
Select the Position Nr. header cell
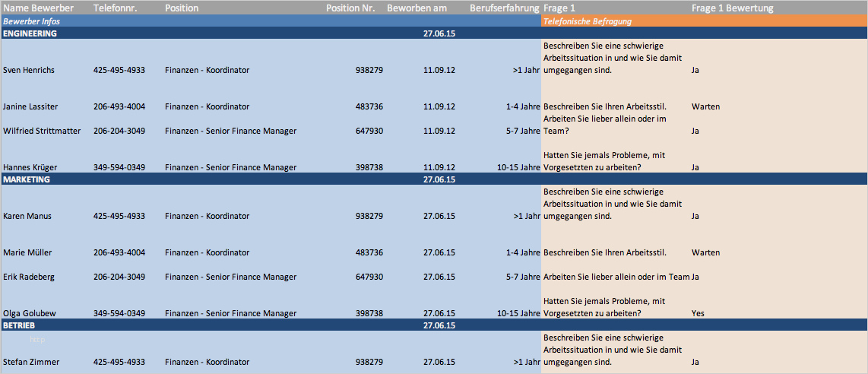pyautogui.click(x=350, y=8)
